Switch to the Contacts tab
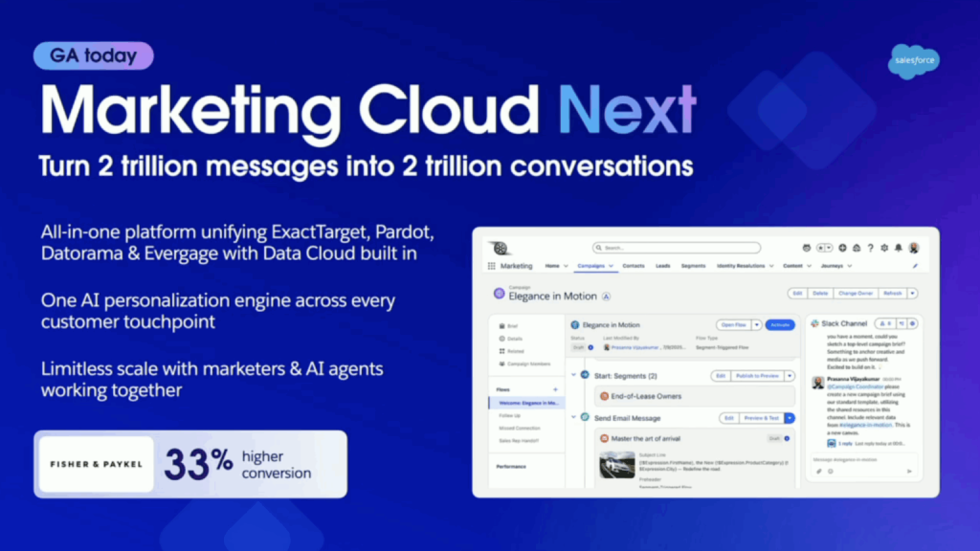 click(x=634, y=266)
